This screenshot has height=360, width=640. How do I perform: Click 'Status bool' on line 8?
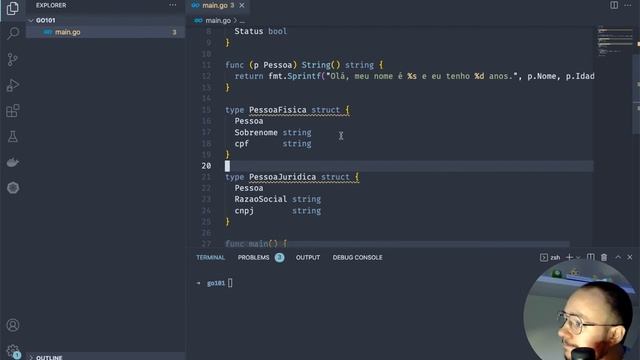pyautogui.click(x=260, y=31)
